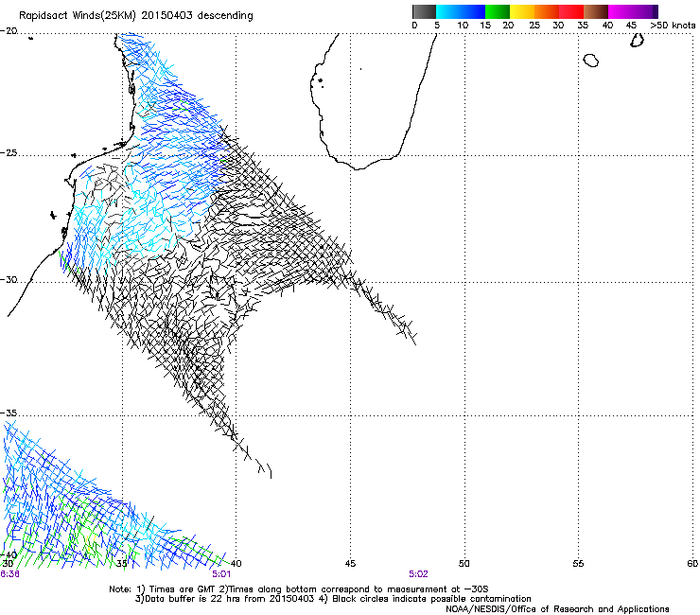Click the note line "Times are GMT"

coord(183,589)
